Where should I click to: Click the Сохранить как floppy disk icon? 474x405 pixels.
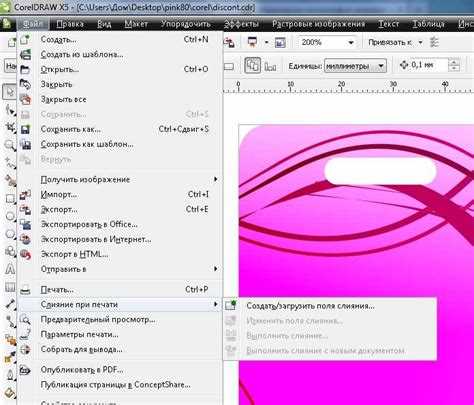(x=25, y=129)
